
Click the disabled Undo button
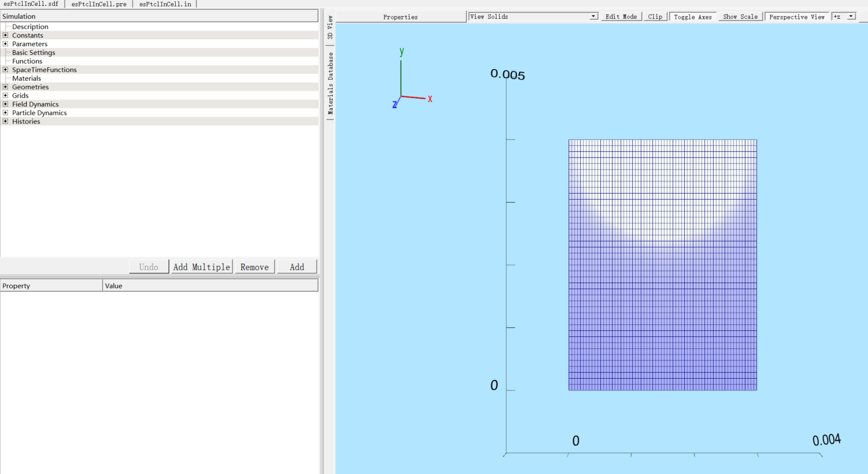(149, 267)
